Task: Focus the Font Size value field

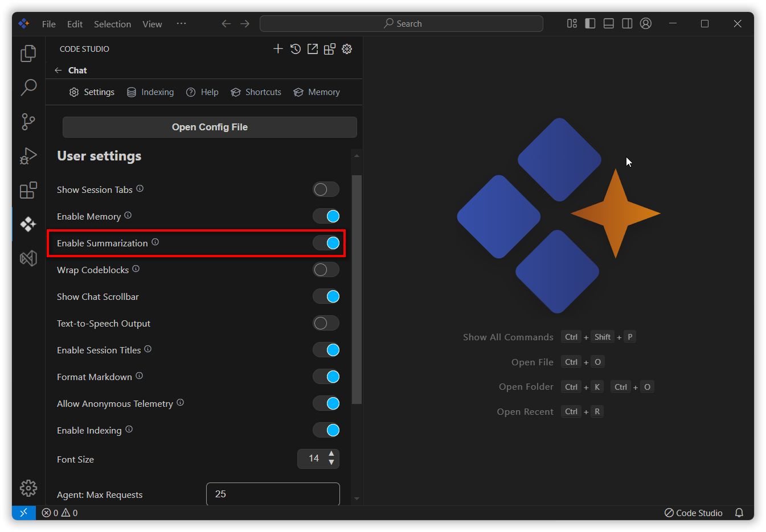Action: 314,459
